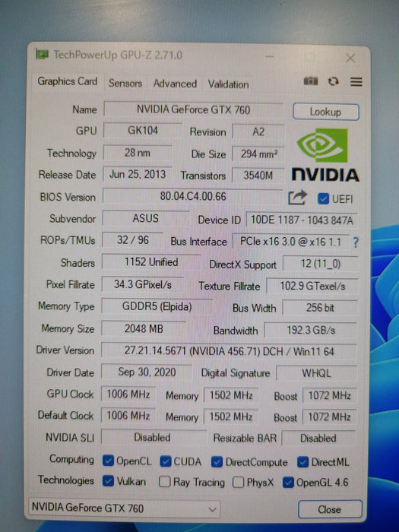Click the Memory Type value GDDR5 (Elpida)
This screenshot has height=532, width=399.
pos(157,307)
